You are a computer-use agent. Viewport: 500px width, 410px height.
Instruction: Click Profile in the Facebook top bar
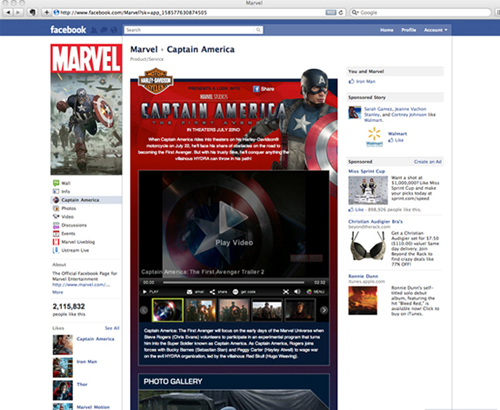408,30
